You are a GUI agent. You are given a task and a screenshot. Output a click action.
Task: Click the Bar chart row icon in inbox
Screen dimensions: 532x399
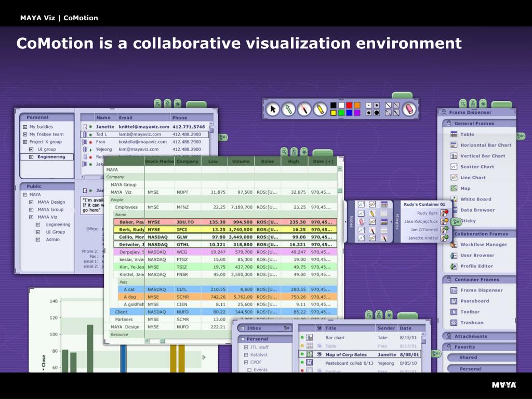(310, 338)
